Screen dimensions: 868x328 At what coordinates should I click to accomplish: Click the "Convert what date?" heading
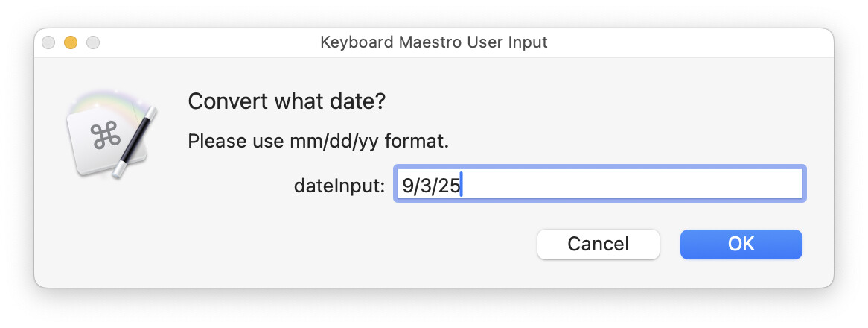tap(287, 101)
